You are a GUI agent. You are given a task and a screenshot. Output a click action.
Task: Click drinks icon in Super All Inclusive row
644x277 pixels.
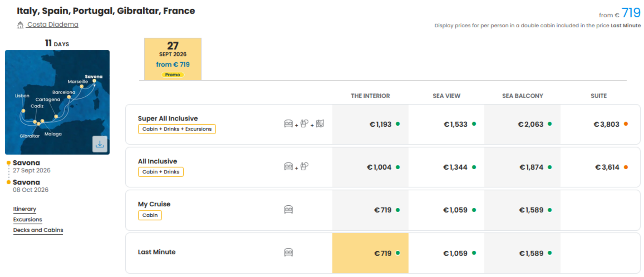pos(304,124)
